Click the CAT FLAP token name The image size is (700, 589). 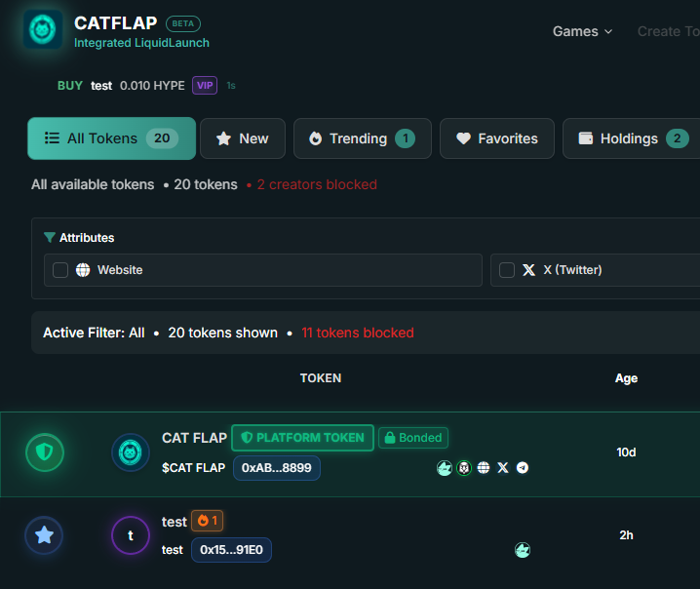(194, 438)
